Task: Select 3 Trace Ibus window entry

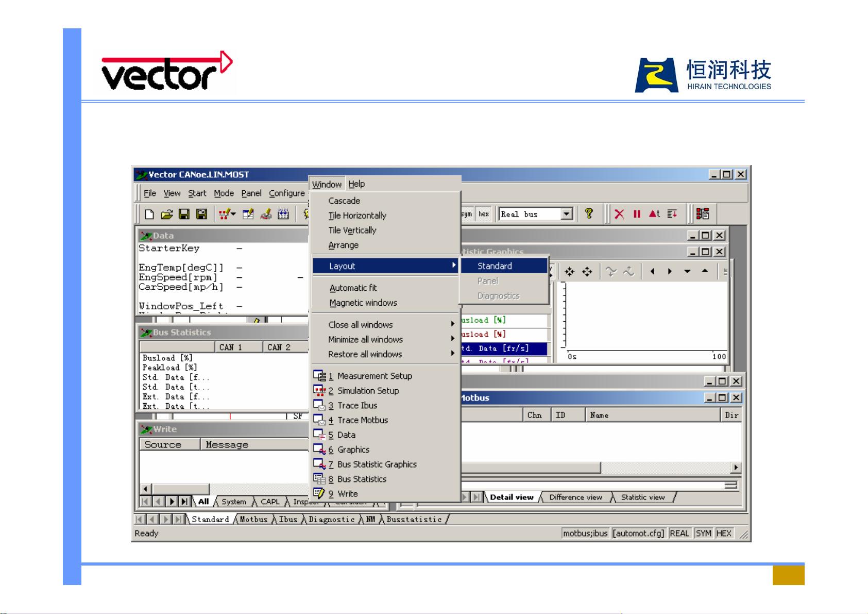Action: (x=385, y=405)
